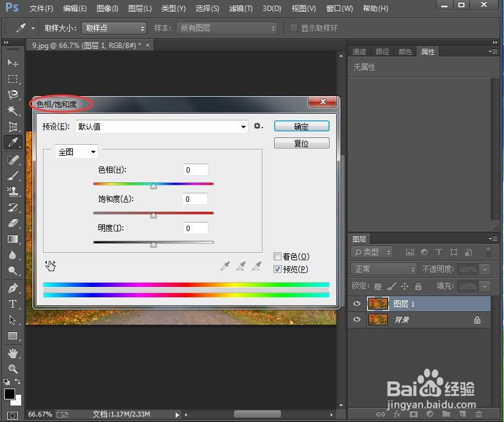Select the Hand tool
Viewport: 504px width, 422px height.
pyautogui.click(x=13, y=353)
